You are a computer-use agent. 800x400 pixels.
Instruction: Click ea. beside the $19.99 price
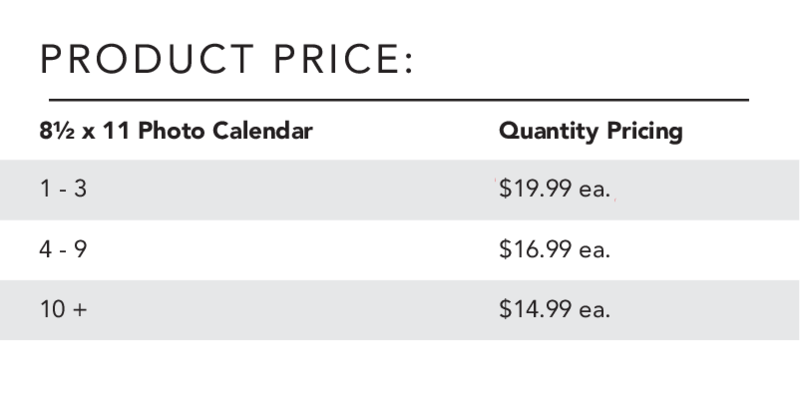[594, 190]
